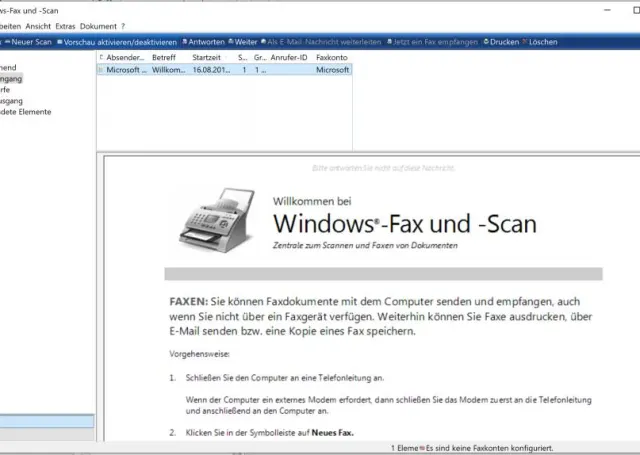Print with the Drucken toolbar button
Image resolution: width=640 pixels, height=455 pixels.
[x=501, y=42]
